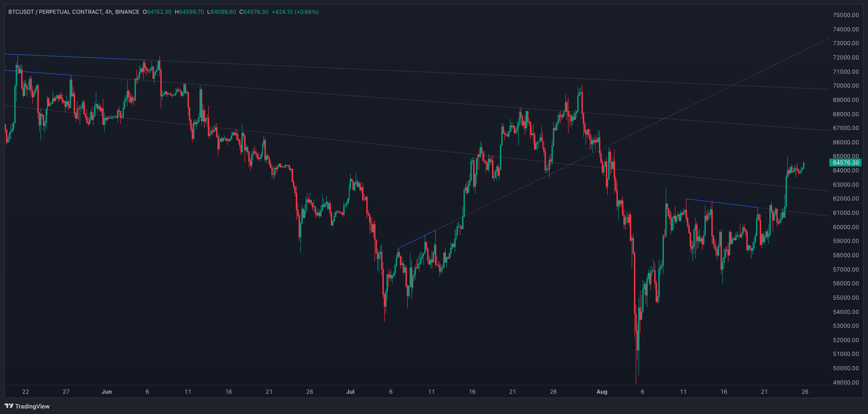The height and width of the screenshot is (414, 868).
Task: Click the Jul date label on time axis
Action: 350,392
